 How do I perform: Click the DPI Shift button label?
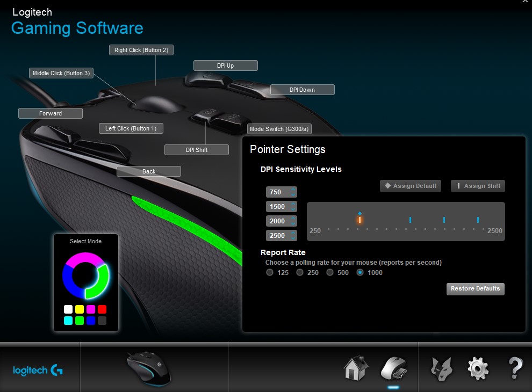pyautogui.click(x=197, y=150)
